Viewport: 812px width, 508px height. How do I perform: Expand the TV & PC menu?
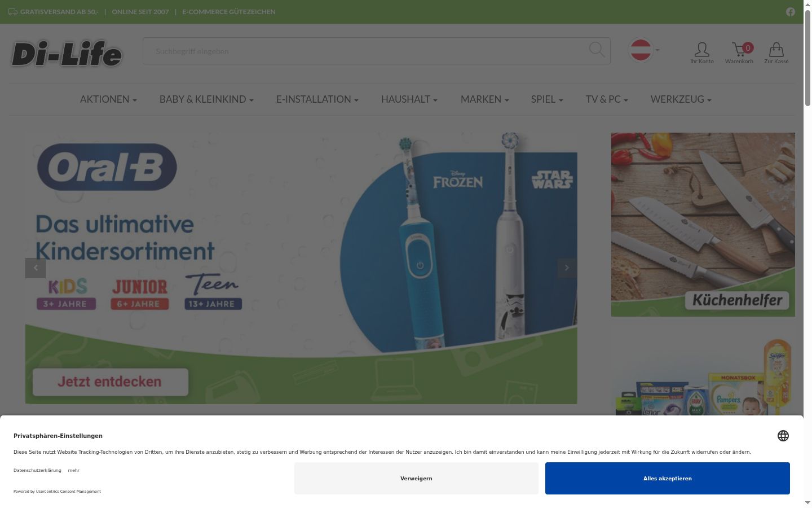(607, 99)
